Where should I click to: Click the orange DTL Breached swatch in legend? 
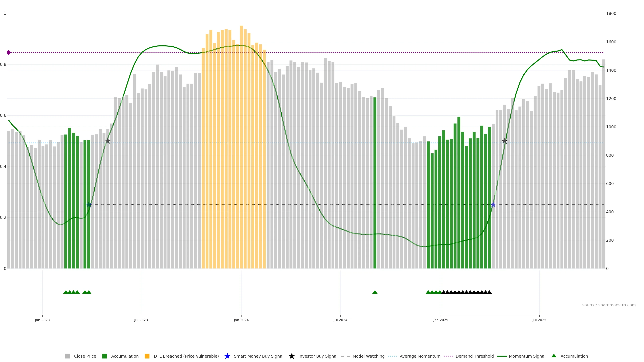(147, 356)
